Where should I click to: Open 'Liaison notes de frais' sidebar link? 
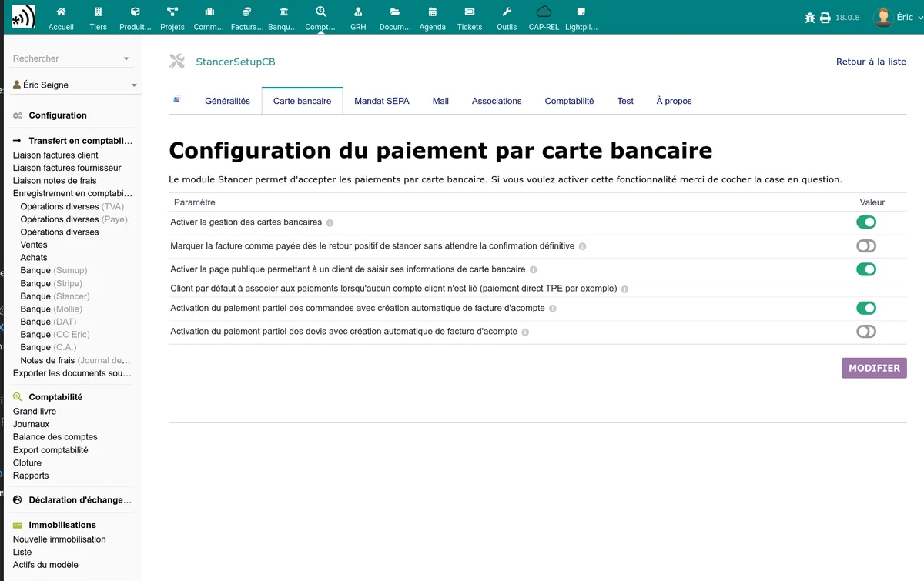click(55, 181)
